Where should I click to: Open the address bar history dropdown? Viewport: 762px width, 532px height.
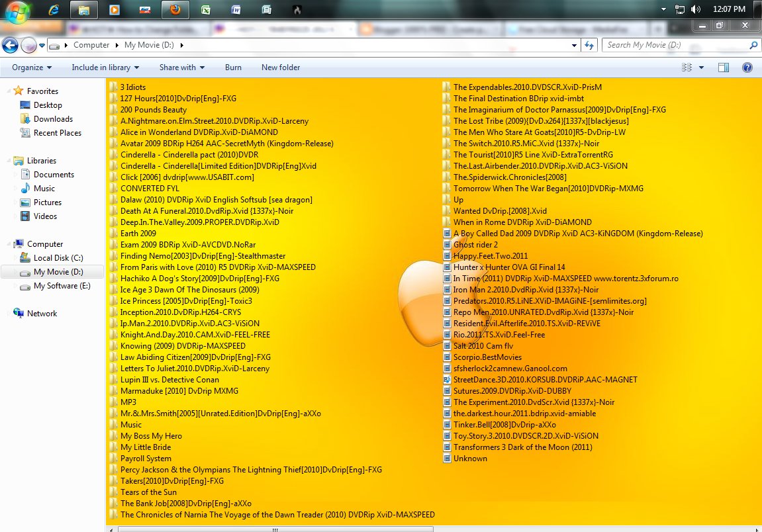(574, 45)
